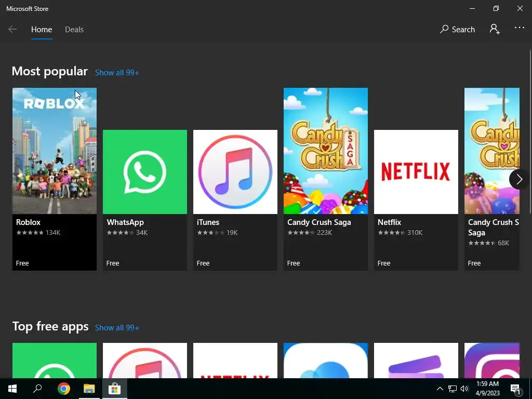Click the iTunes 19K rating
532x399 pixels.
[218, 232]
